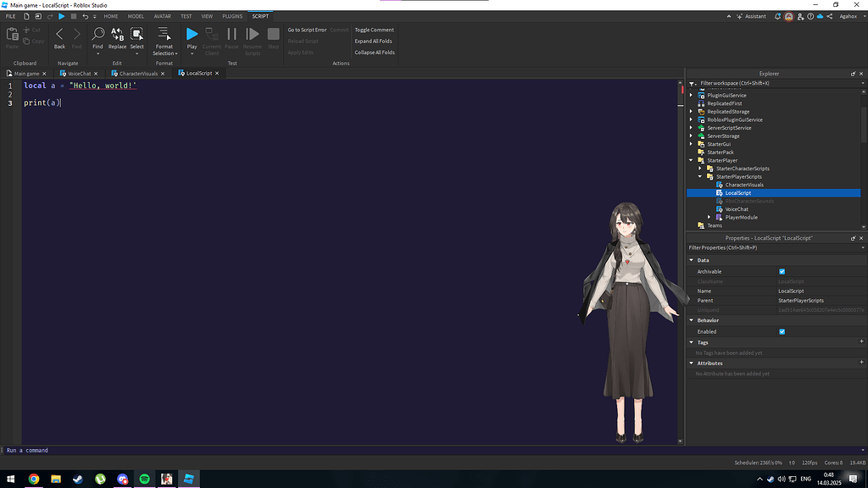Select VoiceChat script in Explorer
868x488 pixels.
tap(737, 209)
